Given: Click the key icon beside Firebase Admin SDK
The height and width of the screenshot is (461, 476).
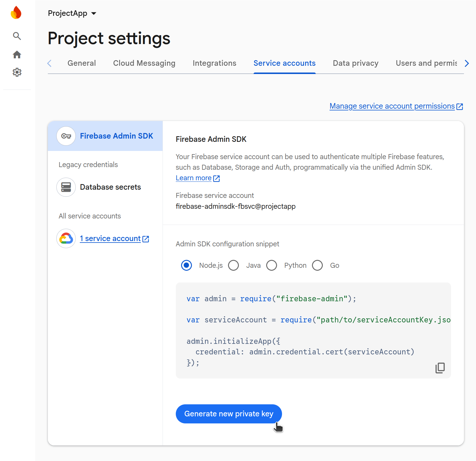Looking at the screenshot, I should point(66,136).
